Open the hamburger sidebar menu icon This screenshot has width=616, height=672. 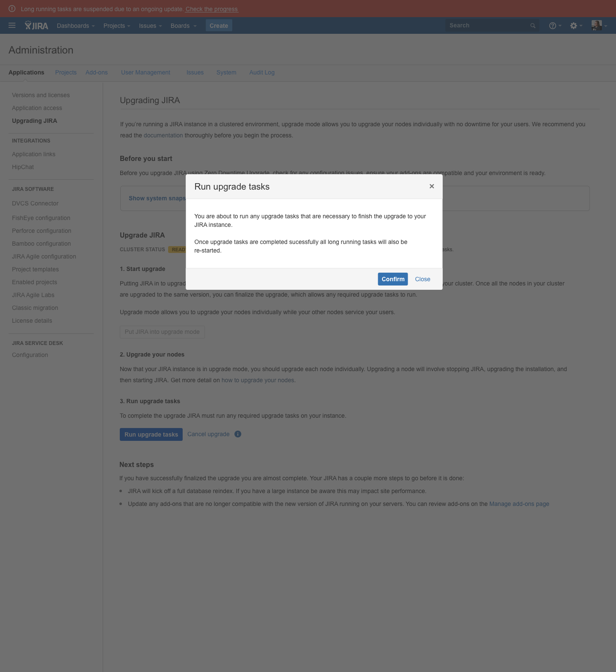coord(12,26)
